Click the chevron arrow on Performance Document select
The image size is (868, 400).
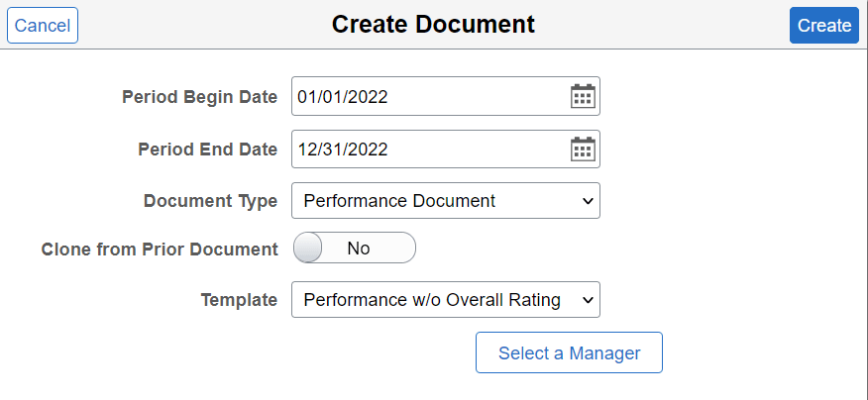coord(586,201)
